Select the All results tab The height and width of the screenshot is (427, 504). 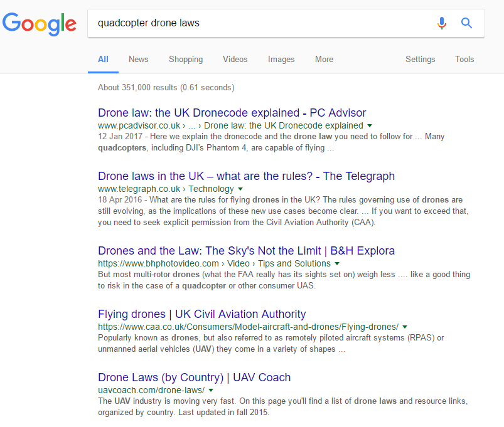coord(103,59)
